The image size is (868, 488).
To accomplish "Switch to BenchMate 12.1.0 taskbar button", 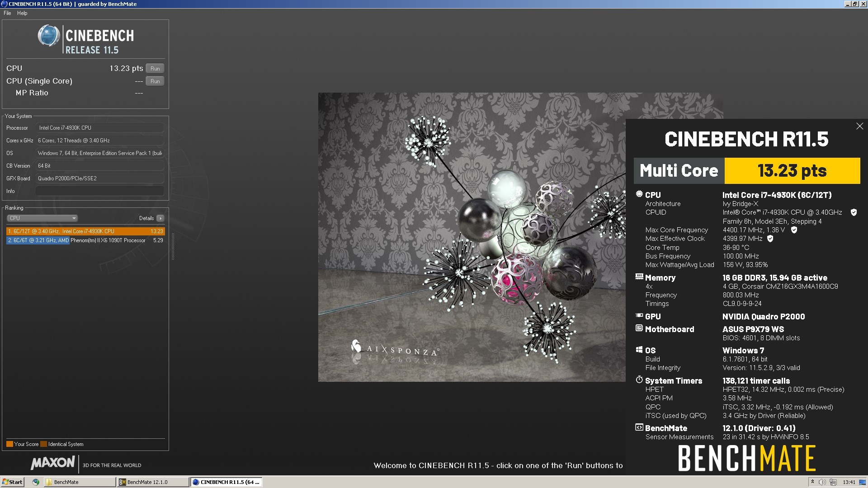I will [x=153, y=482].
